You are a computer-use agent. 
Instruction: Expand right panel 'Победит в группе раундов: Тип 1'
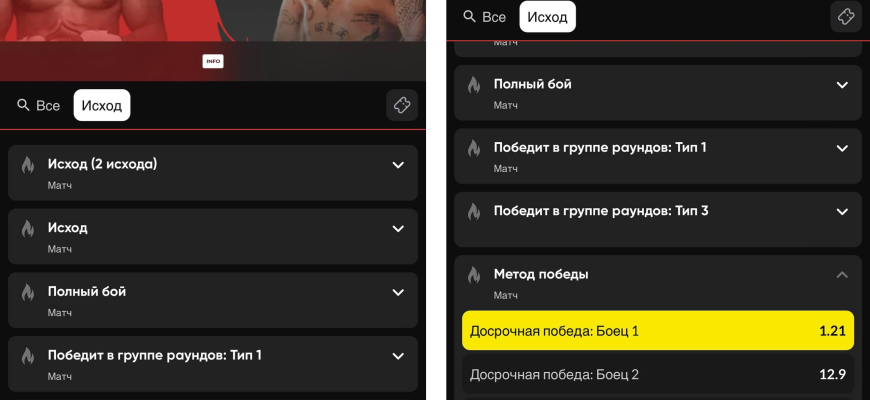click(x=842, y=148)
